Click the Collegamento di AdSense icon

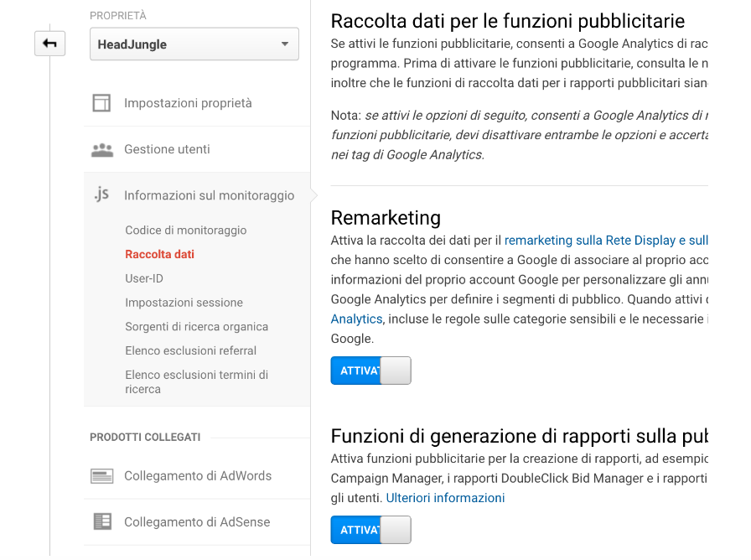pyautogui.click(x=101, y=521)
